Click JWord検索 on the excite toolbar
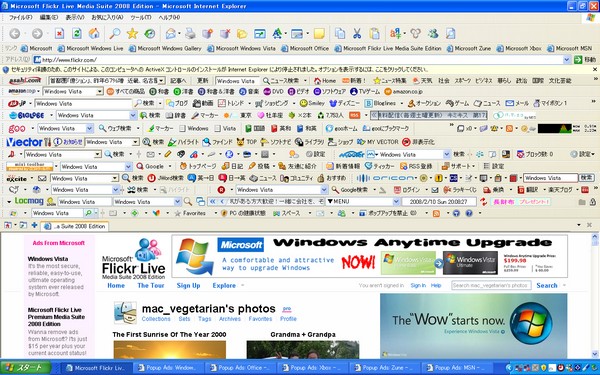This screenshot has width=600, height=375. click(166, 178)
